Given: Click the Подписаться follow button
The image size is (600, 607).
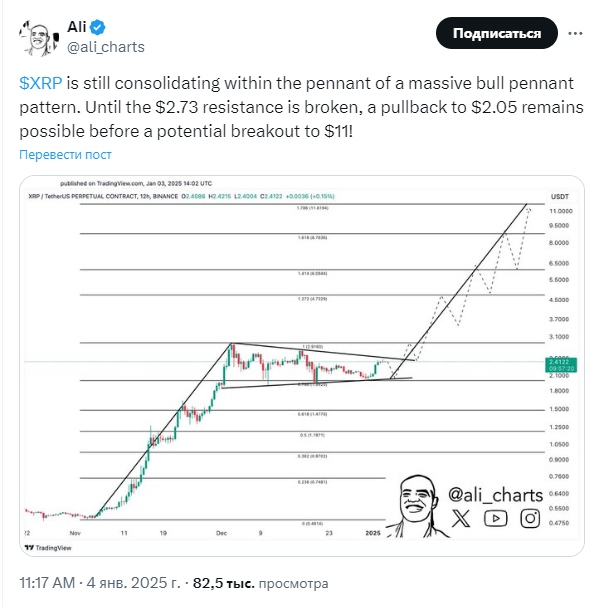Looking at the screenshot, I should coord(497,33).
